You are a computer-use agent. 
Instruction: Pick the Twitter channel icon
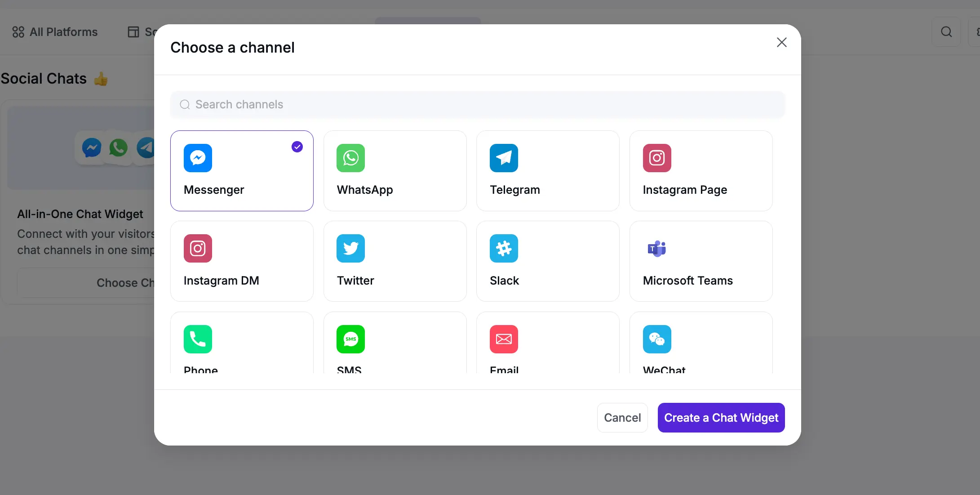click(350, 249)
